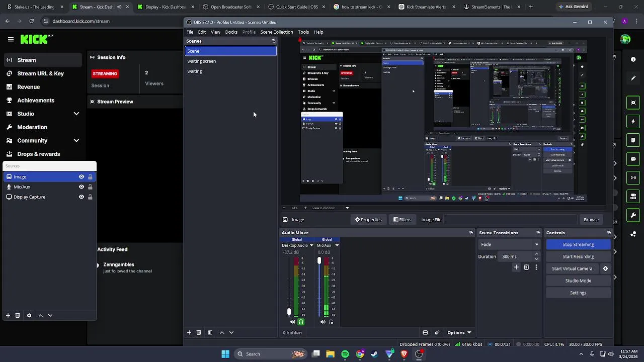The image size is (644, 362).
Task: Open OBS View menu
Action: pyautogui.click(x=215, y=32)
